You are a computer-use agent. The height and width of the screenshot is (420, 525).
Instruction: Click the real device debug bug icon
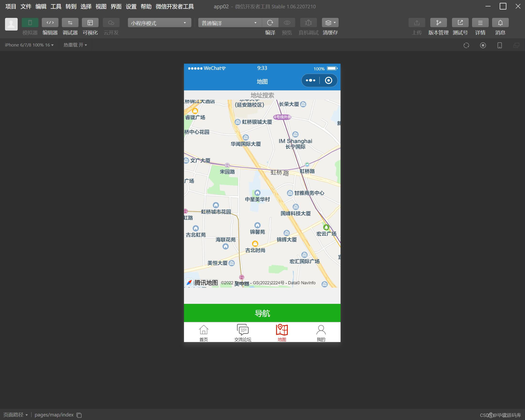tap(308, 23)
